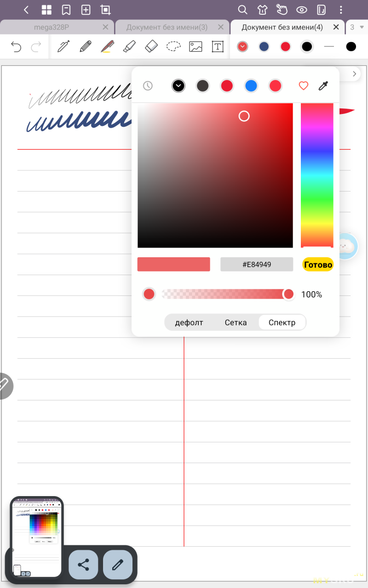Tap the share button below the screenshot preview
The height and width of the screenshot is (588, 368).
(83, 565)
